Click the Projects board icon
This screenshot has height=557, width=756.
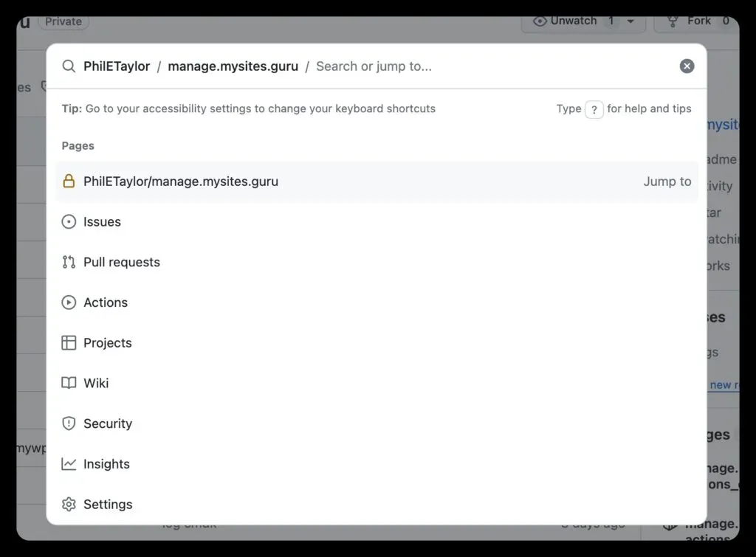[x=69, y=342]
